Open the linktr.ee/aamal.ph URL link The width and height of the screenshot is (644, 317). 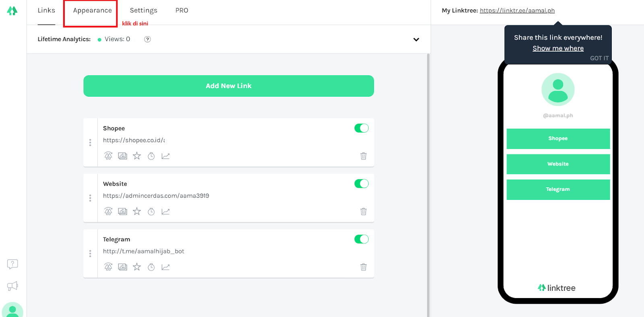coord(517,10)
